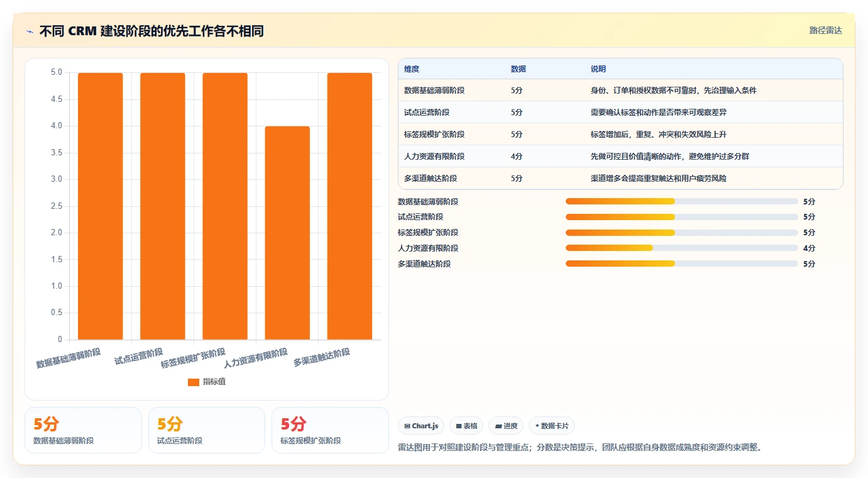Click the 多渠道触达阶段 progress bar

(682, 264)
